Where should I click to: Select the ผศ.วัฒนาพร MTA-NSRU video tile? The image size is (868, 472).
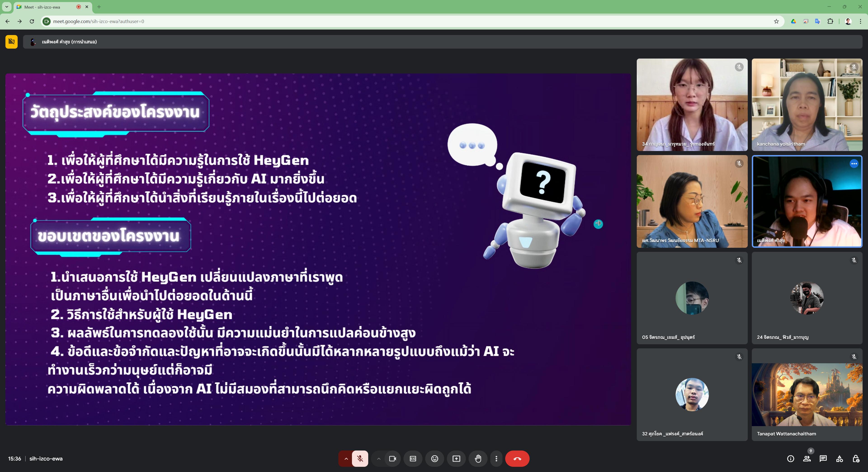[x=692, y=201]
